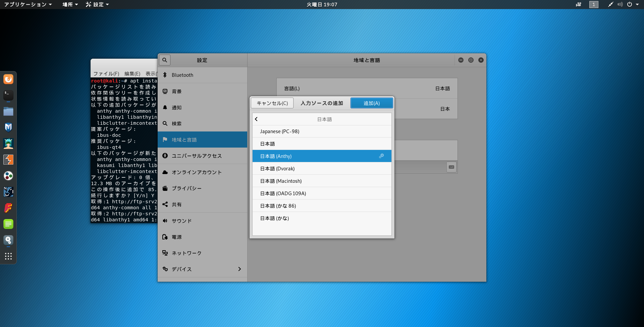The width and height of the screenshot is (644, 327).
Task: Open the 背景 background panel
Action: pyautogui.click(x=202, y=91)
